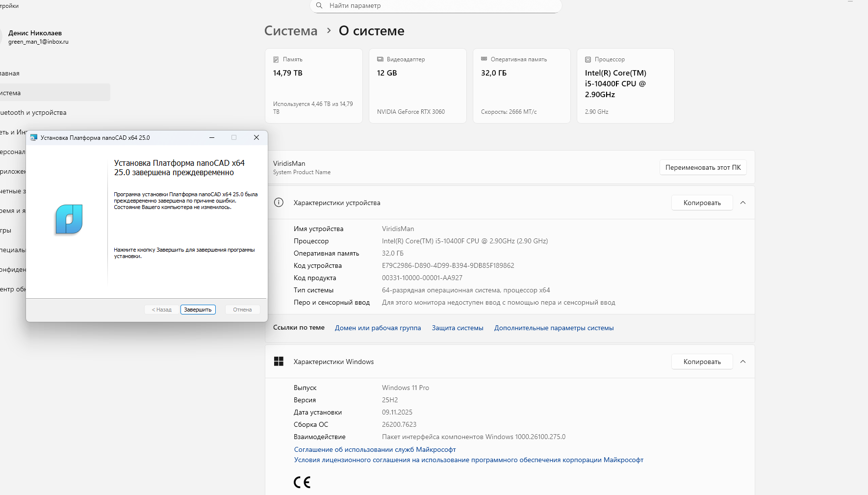Viewport: 868px width, 495px height.
Task: Click the Память storage card icon
Action: point(276,59)
